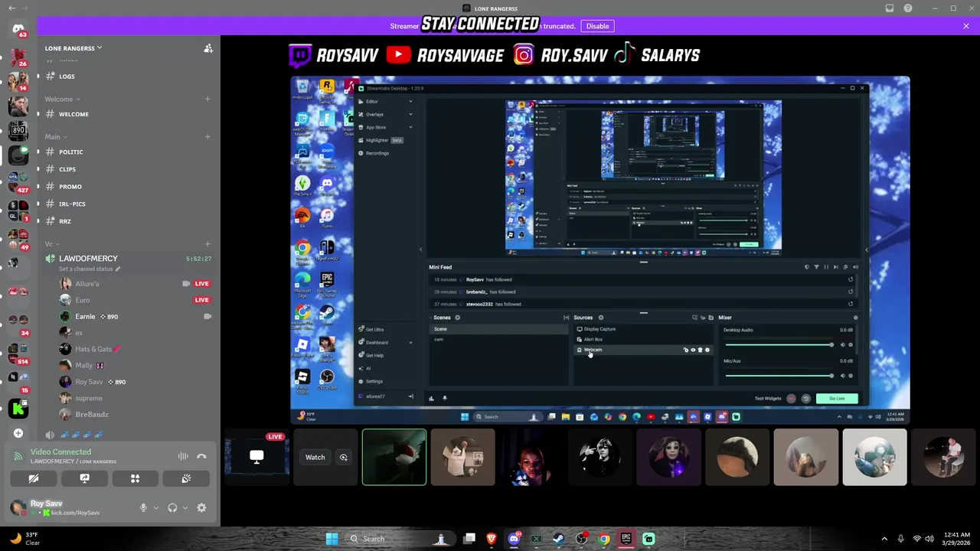Create a channel in the Main category
This screenshot has width=980, height=551.
(207, 137)
